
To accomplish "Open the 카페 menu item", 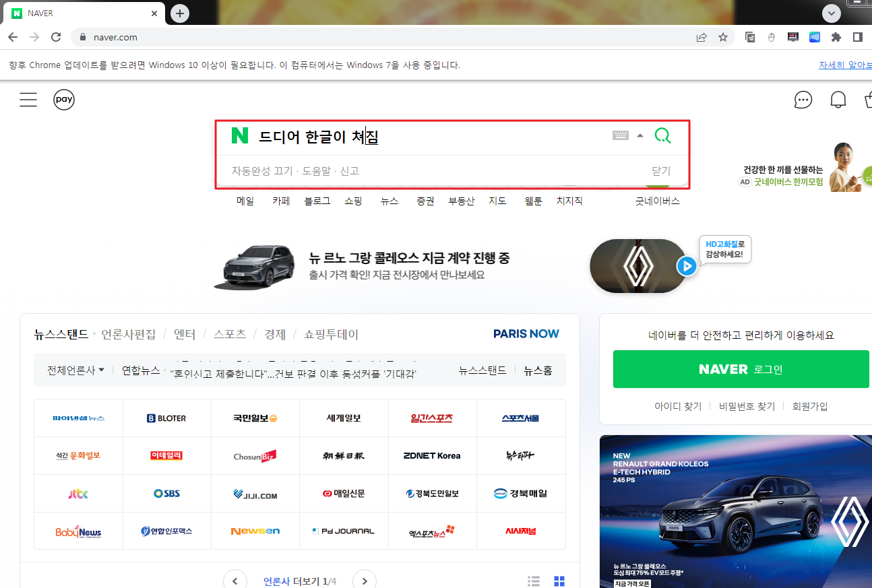I will click(281, 201).
